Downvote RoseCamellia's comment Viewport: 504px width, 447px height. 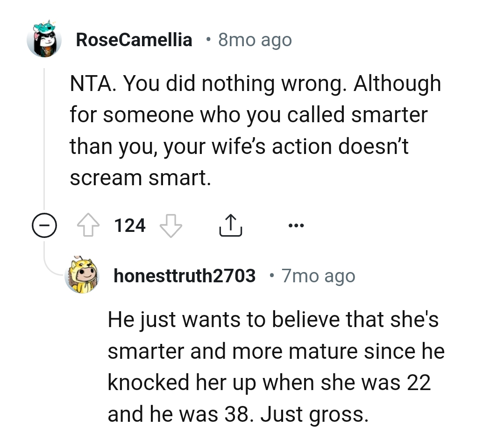tap(170, 225)
